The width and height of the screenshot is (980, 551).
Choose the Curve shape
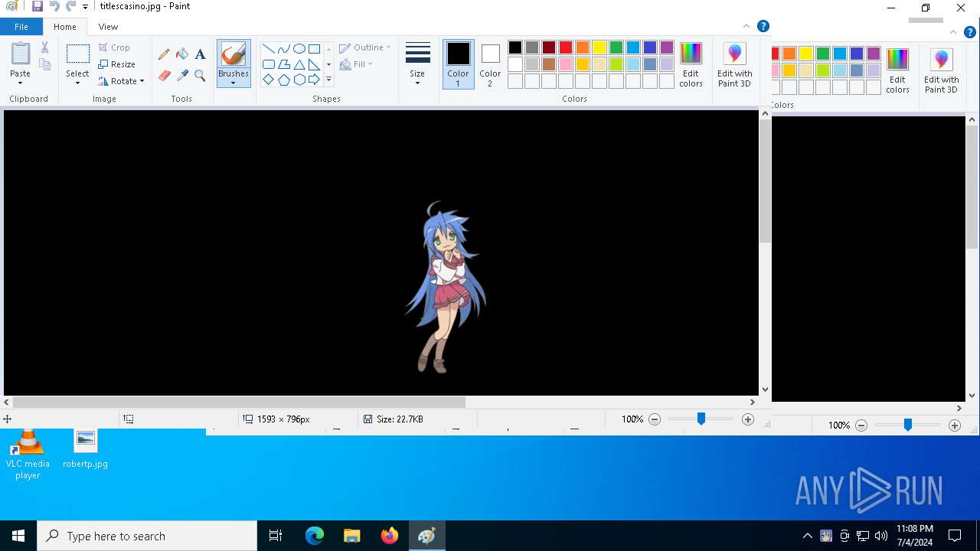click(x=284, y=49)
